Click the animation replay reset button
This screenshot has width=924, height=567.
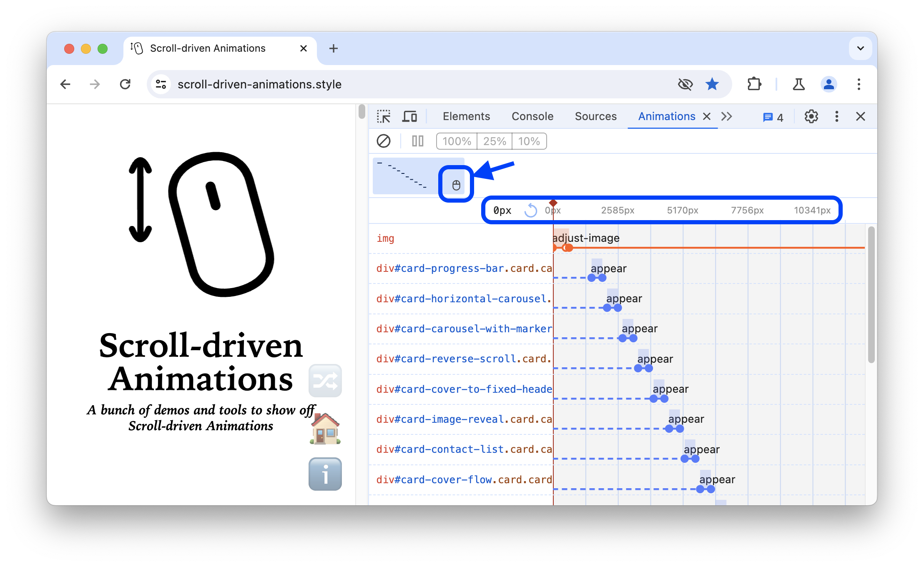tap(531, 211)
